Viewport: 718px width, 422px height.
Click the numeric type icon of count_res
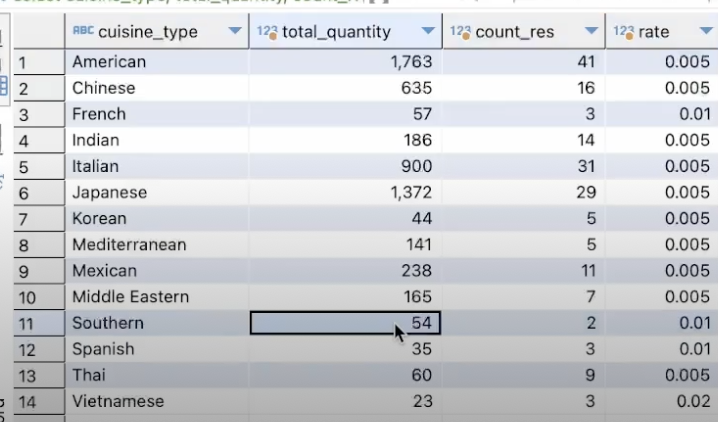(461, 32)
